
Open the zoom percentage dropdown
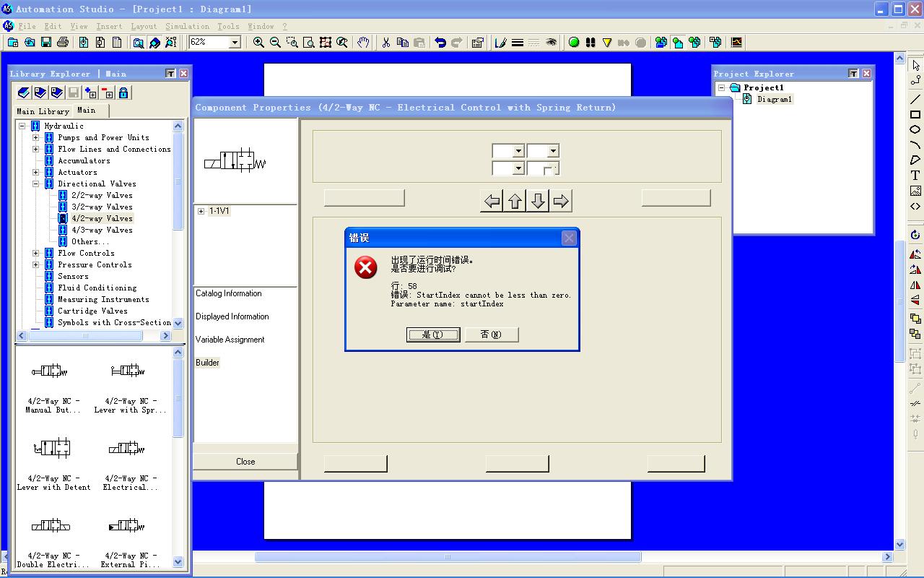pos(235,43)
